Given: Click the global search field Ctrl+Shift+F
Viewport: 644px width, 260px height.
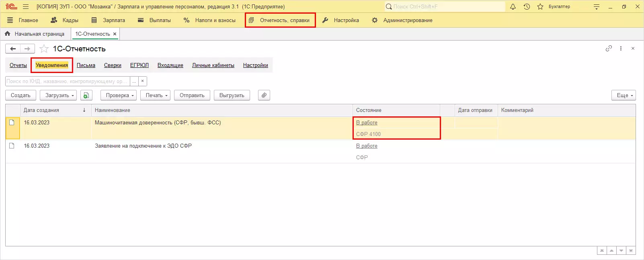Looking at the screenshot, I should tap(445, 6).
